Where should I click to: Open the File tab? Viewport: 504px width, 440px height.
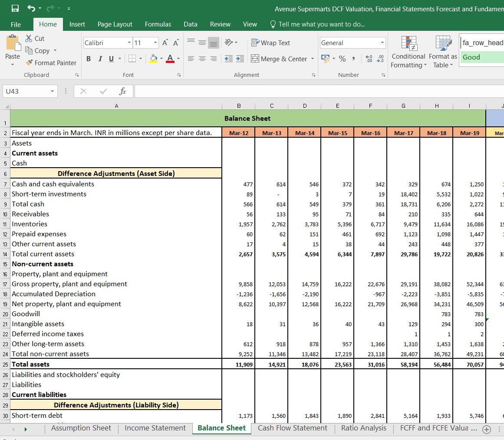16,24
